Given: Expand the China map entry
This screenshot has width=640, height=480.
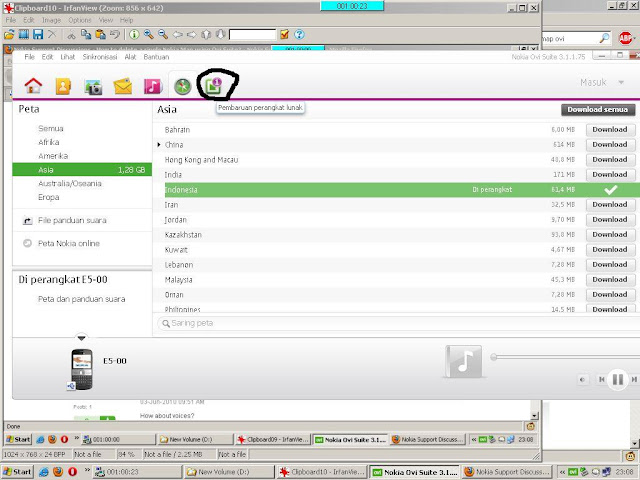Looking at the screenshot, I should pyautogui.click(x=159, y=144).
